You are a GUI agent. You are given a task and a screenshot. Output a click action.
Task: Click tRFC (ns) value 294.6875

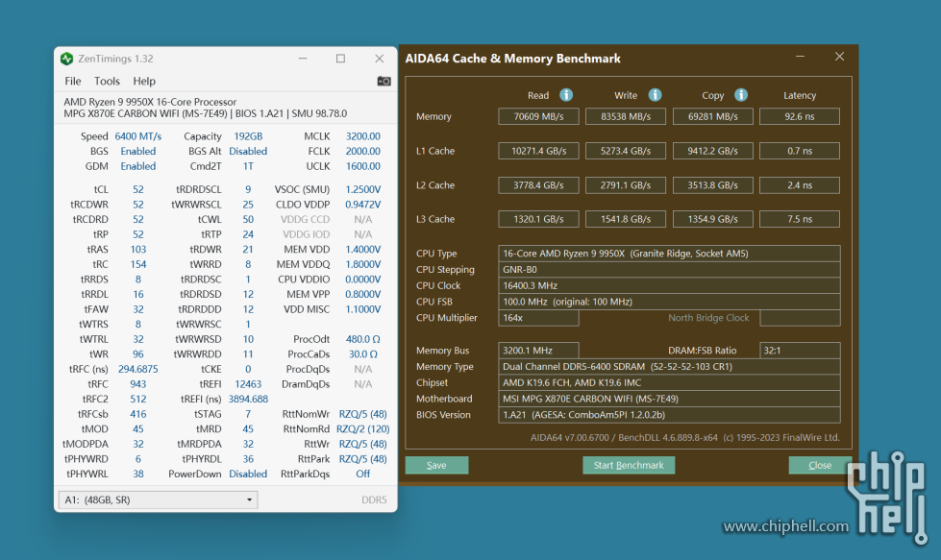click(x=138, y=369)
